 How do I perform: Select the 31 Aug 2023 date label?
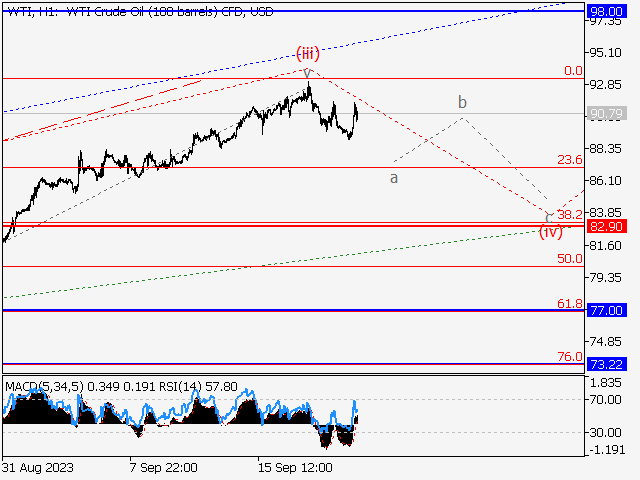pos(38,467)
